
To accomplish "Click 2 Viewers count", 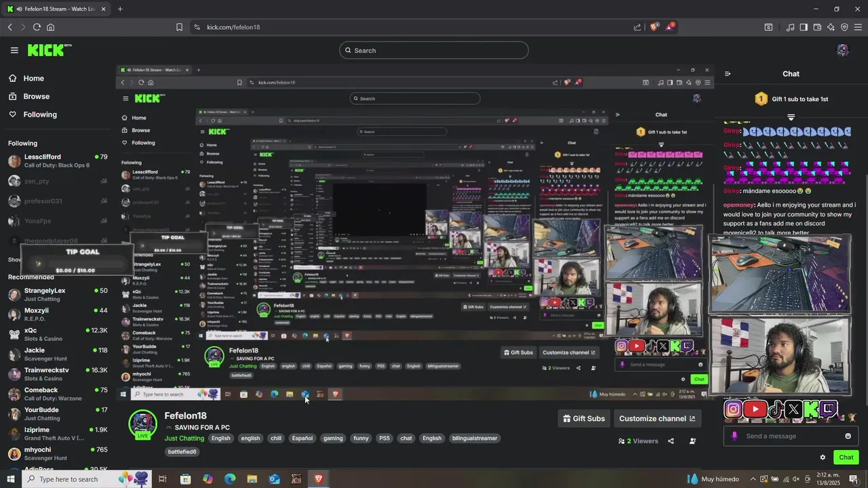I will click(638, 441).
